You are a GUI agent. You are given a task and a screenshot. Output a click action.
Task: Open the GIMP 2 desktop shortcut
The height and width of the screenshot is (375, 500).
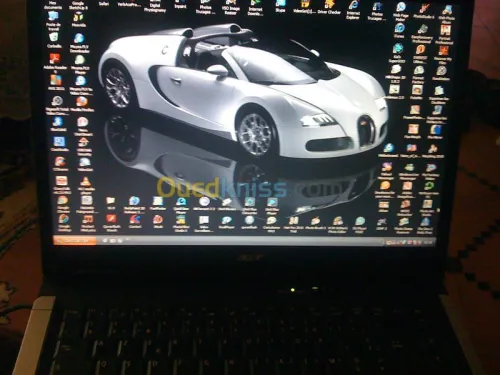pyautogui.click(x=382, y=224)
